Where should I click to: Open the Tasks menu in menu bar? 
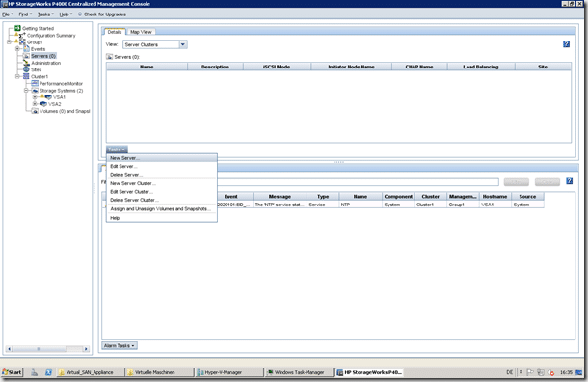45,14
